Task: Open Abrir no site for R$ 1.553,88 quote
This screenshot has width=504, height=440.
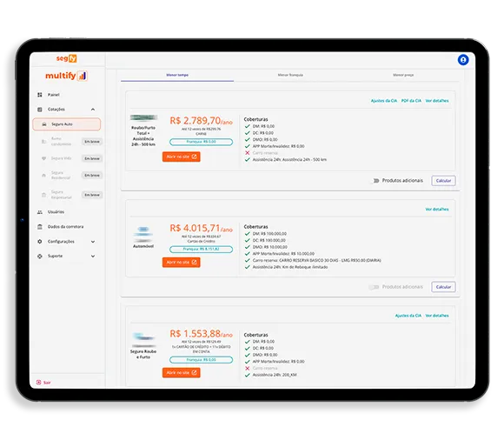Action: point(182,372)
